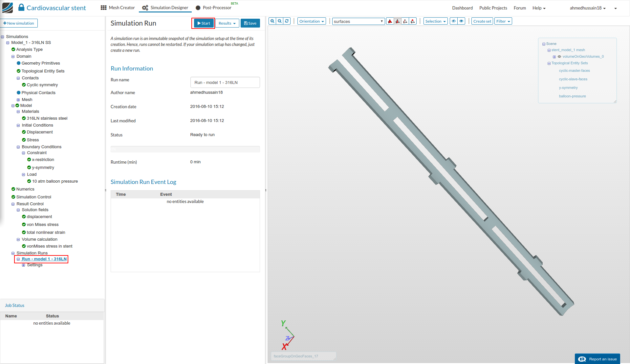Screen dimensions: 630x364
Task: Collapse the Model_1 - 316LN SS node
Action: pyautogui.click(x=8, y=43)
